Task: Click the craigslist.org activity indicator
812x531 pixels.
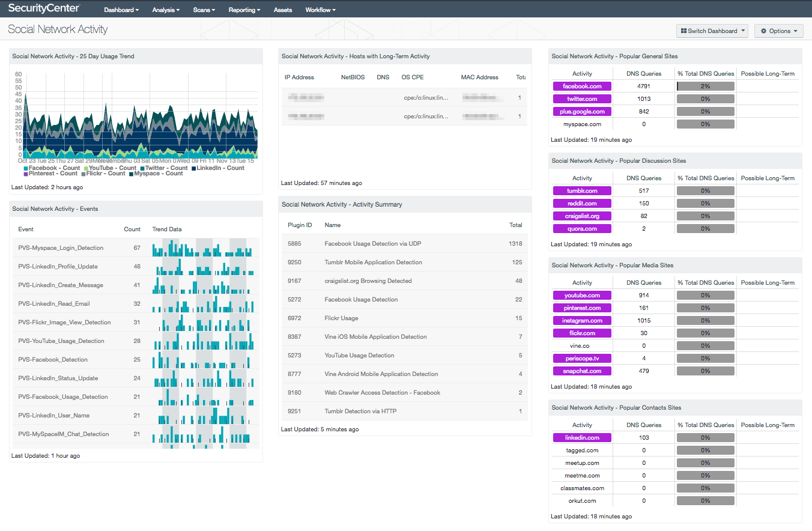Action: point(582,216)
